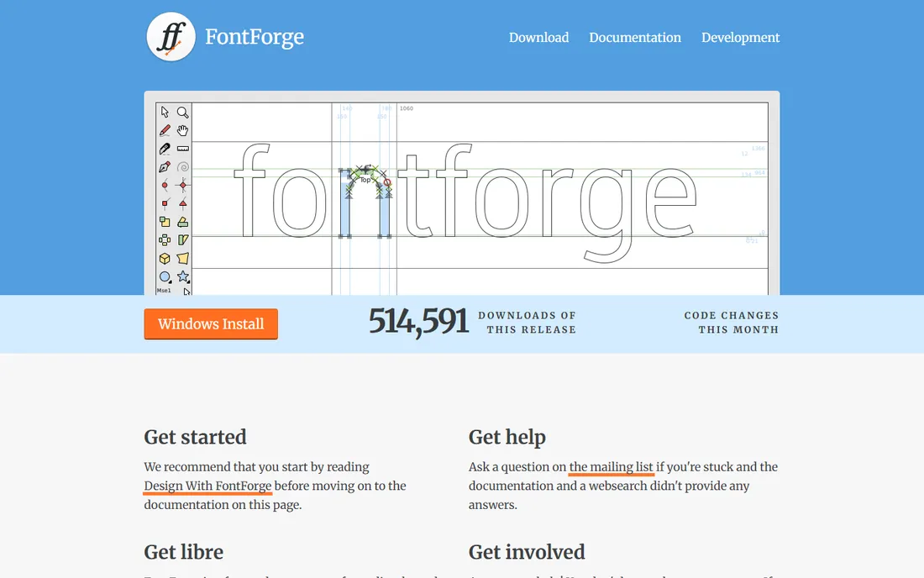Select the Scale selection tool

coord(165,222)
